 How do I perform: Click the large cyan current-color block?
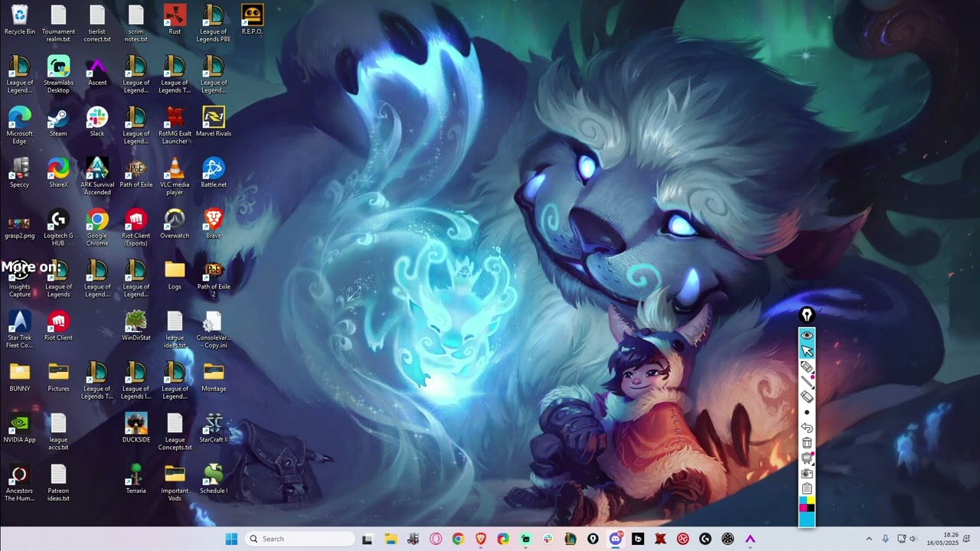[807, 520]
